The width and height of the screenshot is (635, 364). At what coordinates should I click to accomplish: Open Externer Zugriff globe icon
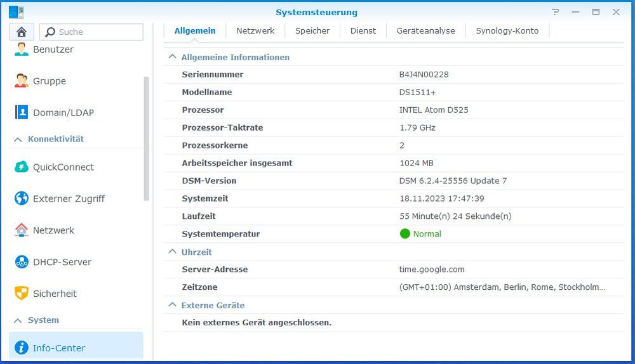pos(22,198)
